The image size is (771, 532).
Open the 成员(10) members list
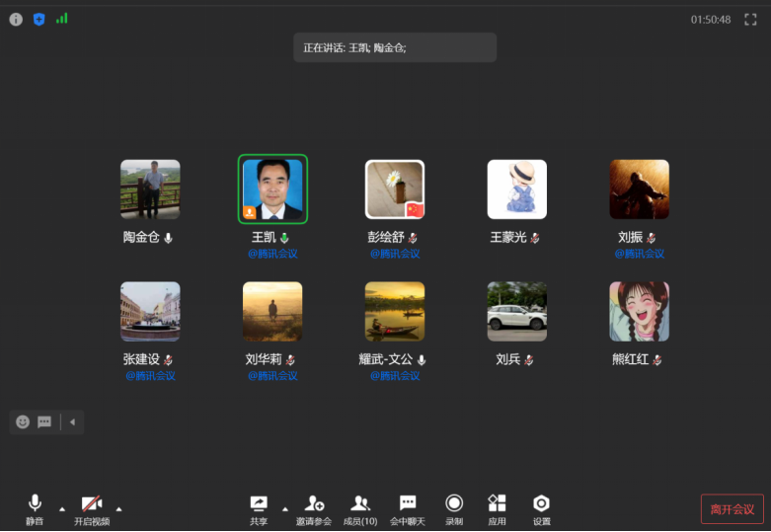(x=359, y=508)
